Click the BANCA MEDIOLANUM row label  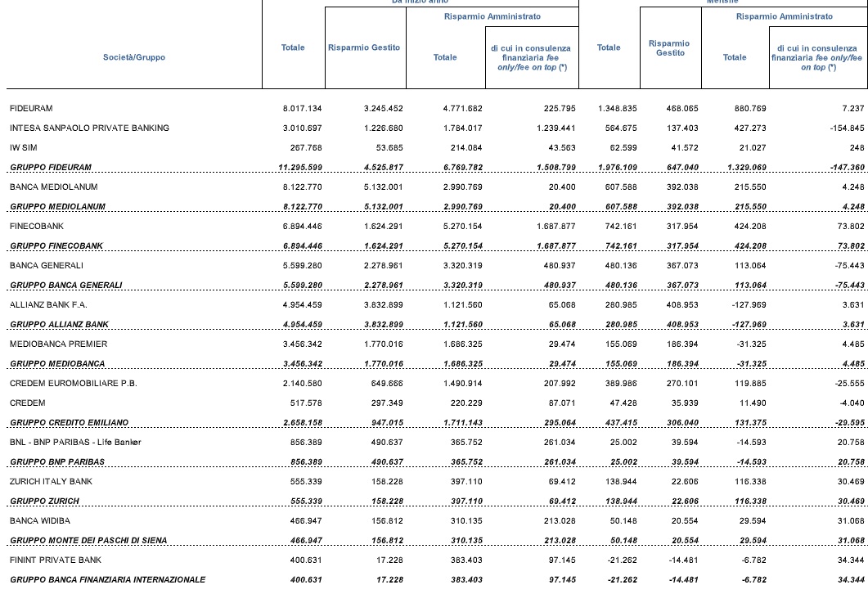pos(54,187)
